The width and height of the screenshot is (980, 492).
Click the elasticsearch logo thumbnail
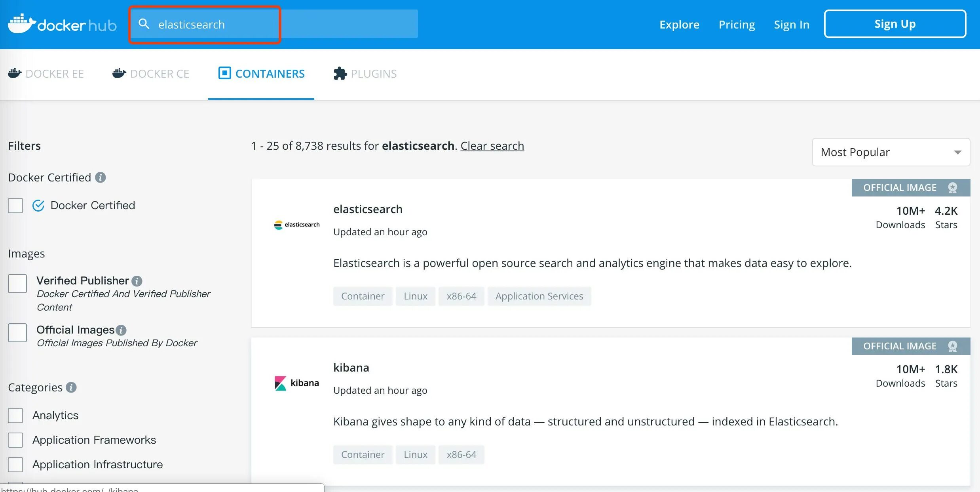[x=297, y=225]
